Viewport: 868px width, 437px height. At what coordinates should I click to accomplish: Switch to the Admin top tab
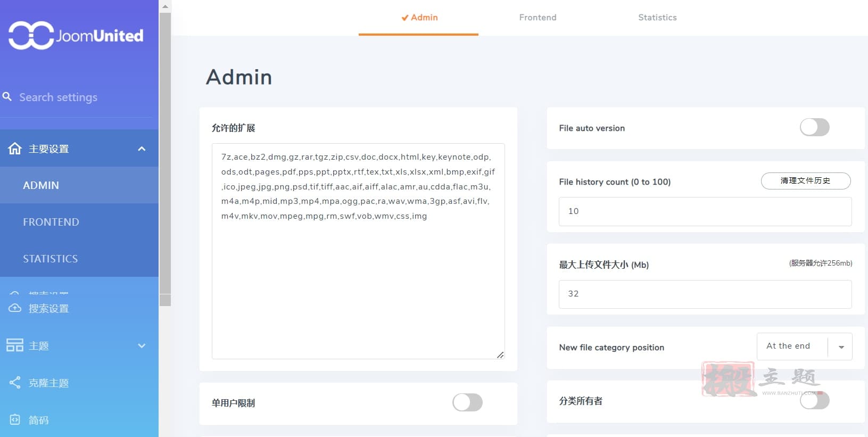[419, 18]
